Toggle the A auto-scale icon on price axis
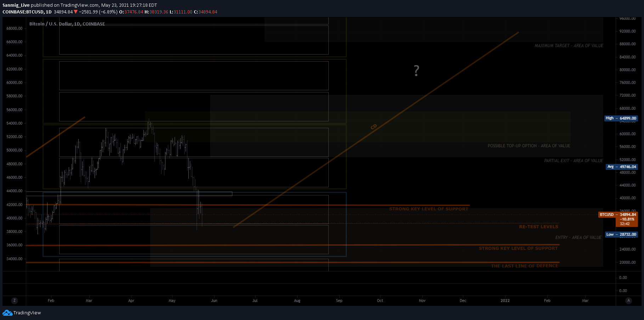 (628, 301)
